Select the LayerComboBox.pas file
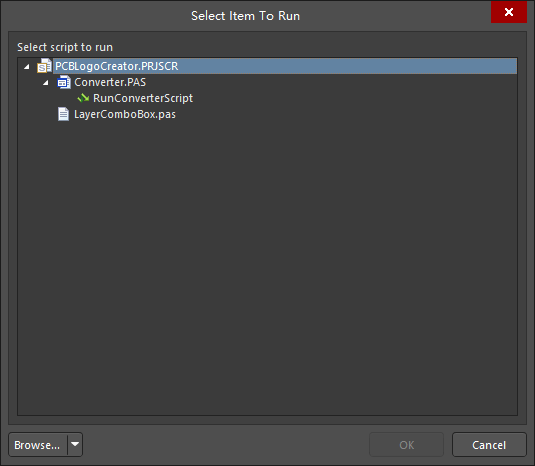The image size is (535, 466). [x=125, y=114]
